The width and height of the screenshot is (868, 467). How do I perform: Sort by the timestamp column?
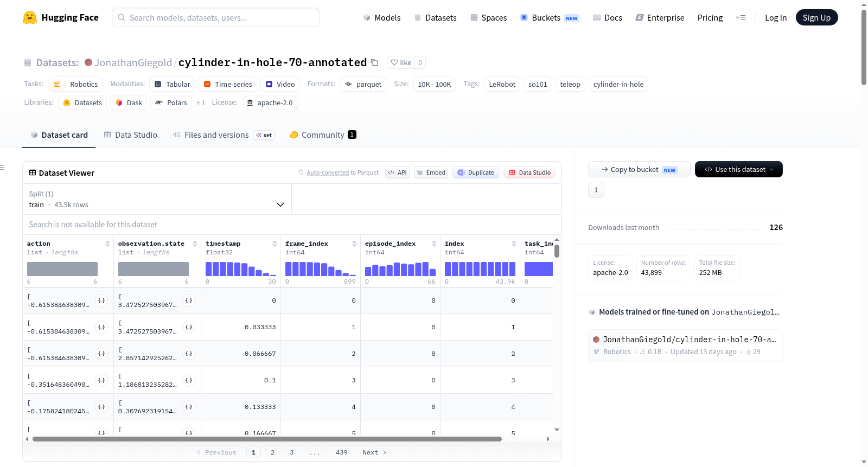[x=275, y=244]
